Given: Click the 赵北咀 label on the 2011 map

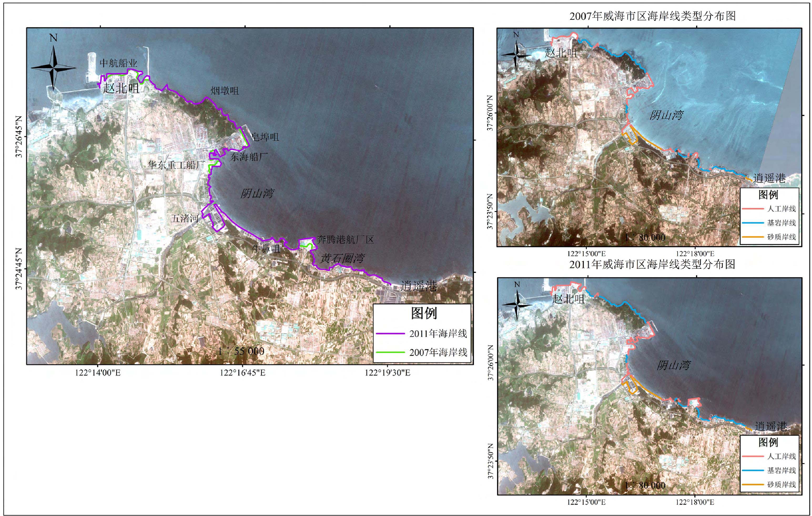Looking at the screenshot, I should pos(568,299).
